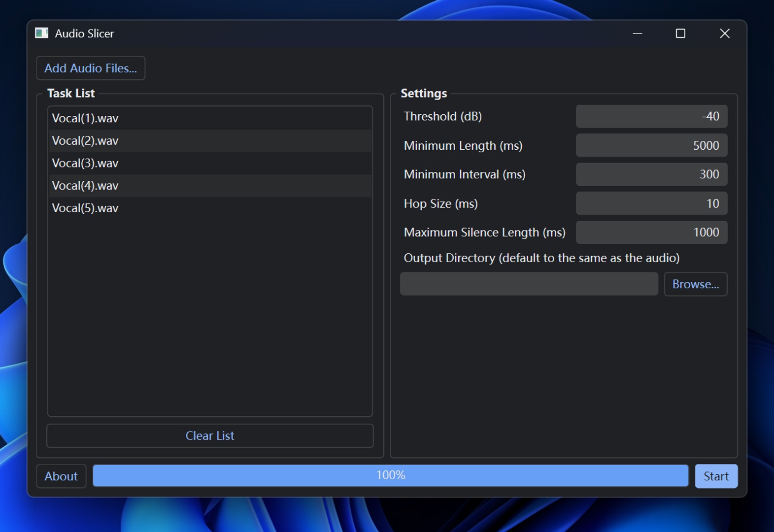The width and height of the screenshot is (774, 532).
Task: Focus the Minimum Interval field
Action: [651, 174]
